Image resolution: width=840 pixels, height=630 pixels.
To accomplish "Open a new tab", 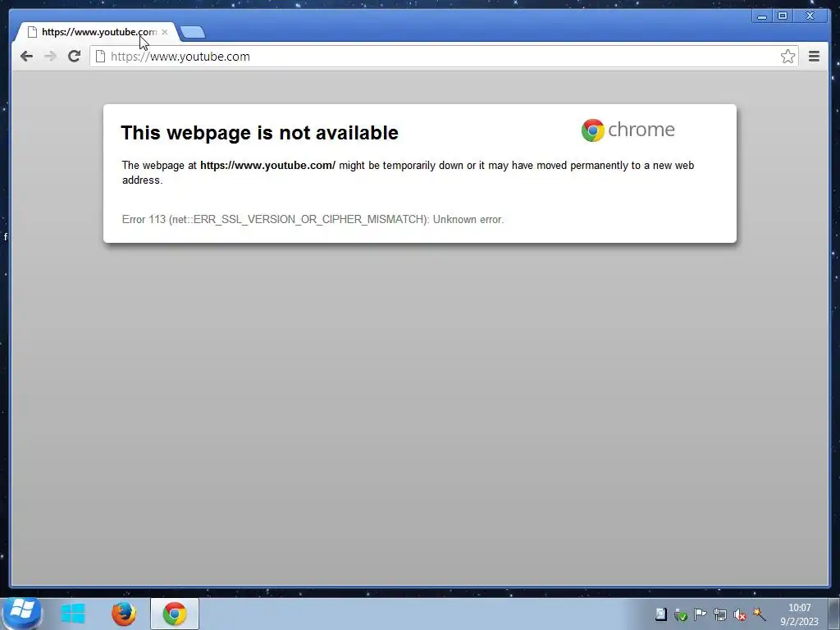I will click(x=192, y=33).
